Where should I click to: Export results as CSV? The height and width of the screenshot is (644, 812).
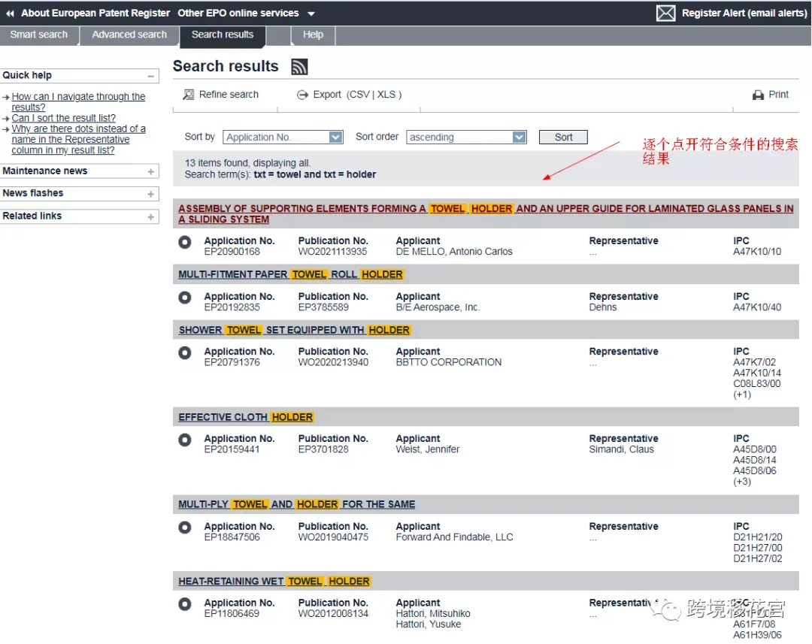[359, 94]
